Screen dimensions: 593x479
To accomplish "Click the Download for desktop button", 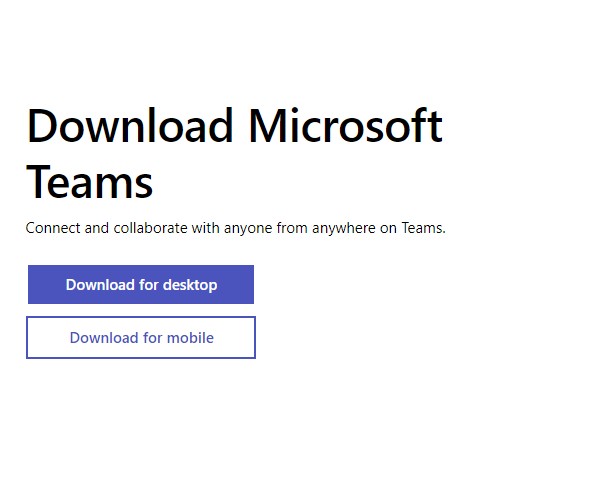I will pyautogui.click(x=141, y=284).
